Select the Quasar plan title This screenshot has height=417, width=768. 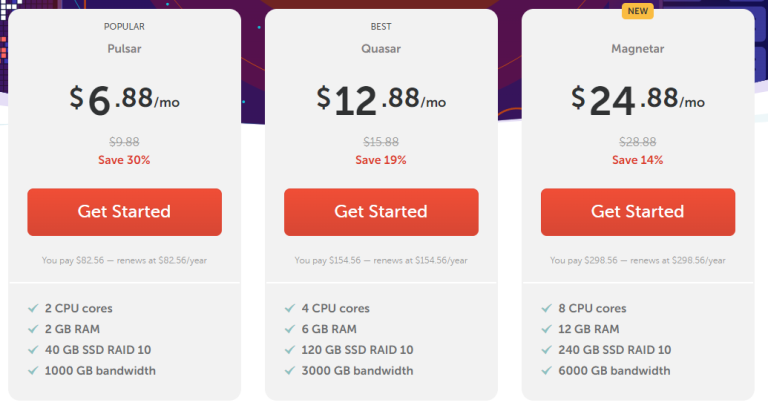[x=381, y=49]
